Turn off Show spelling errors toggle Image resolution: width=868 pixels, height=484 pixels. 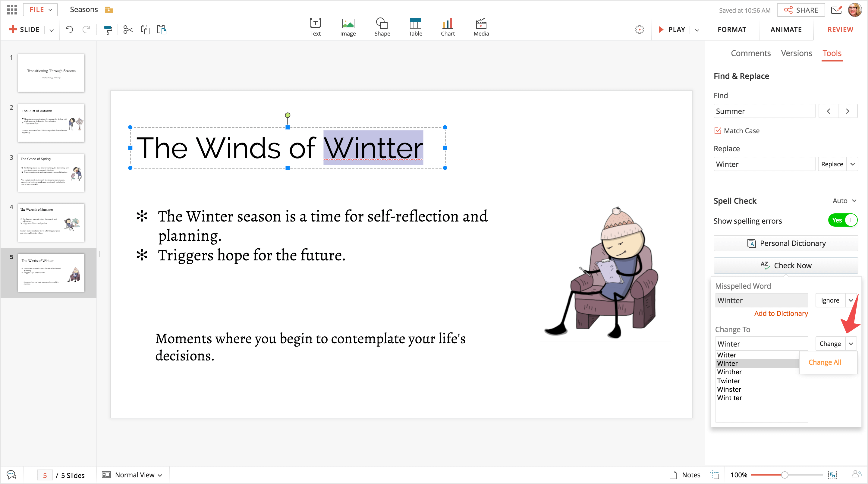point(842,220)
